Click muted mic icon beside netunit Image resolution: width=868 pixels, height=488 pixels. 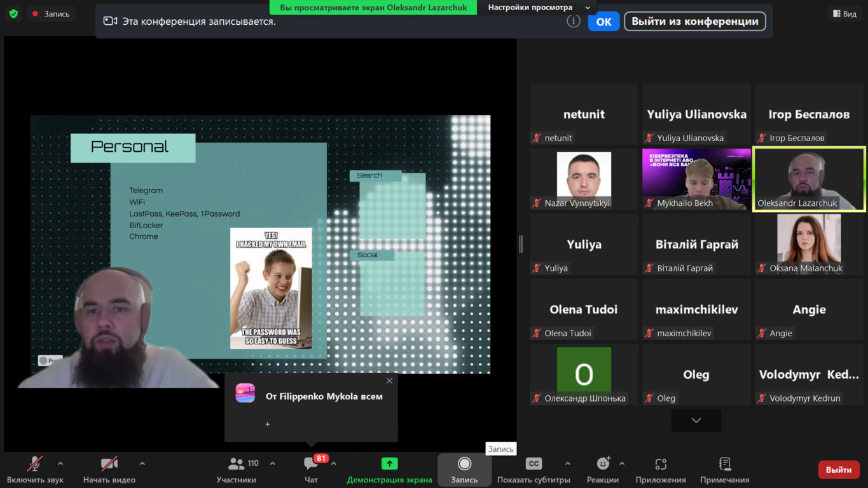pos(537,138)
